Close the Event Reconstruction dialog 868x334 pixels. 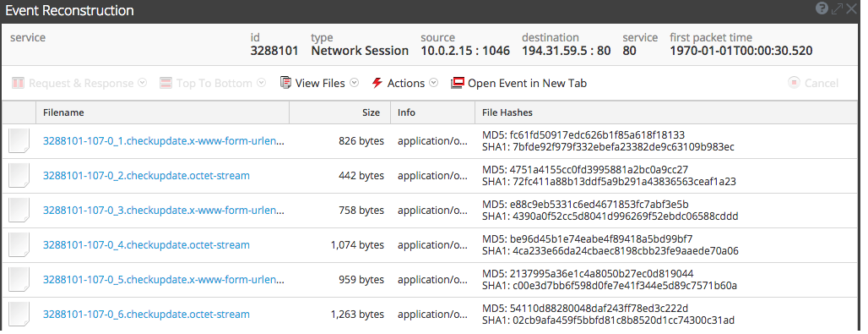pos(851,8)
